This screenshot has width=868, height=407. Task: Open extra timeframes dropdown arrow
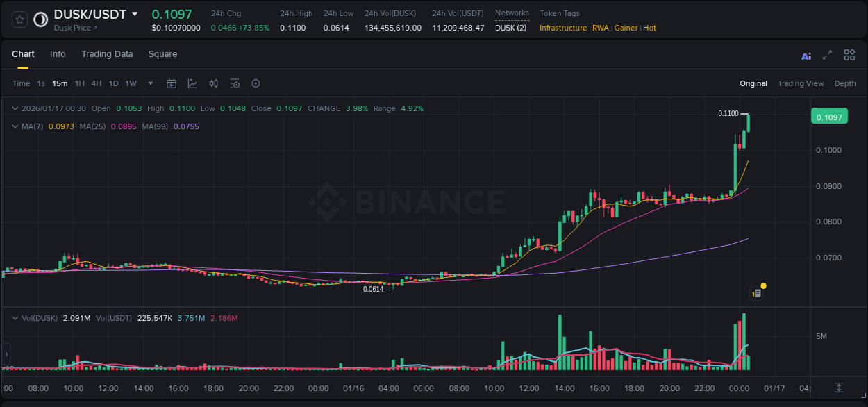tap(149, 83)
